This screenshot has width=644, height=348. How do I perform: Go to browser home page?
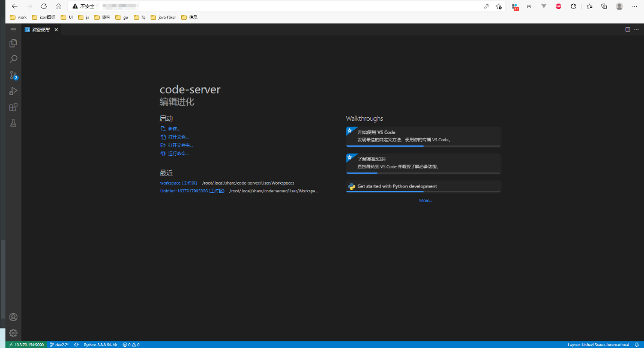tap(59, 6)
